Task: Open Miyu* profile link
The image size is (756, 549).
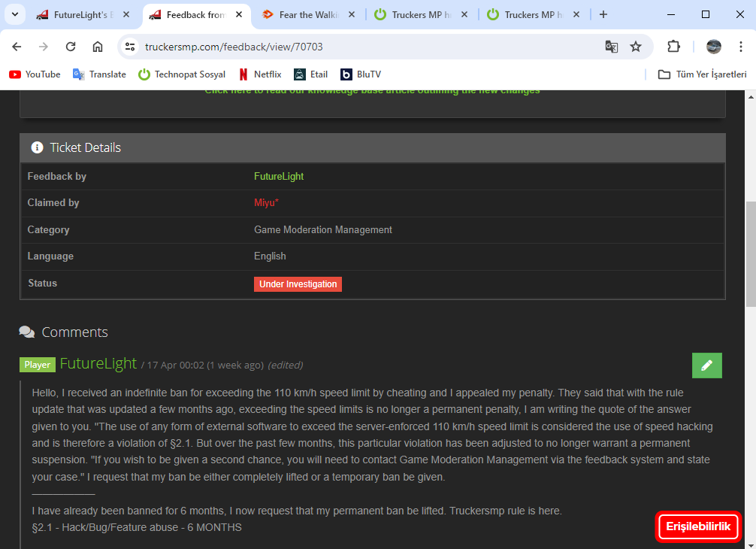Action: coord(266,202)
